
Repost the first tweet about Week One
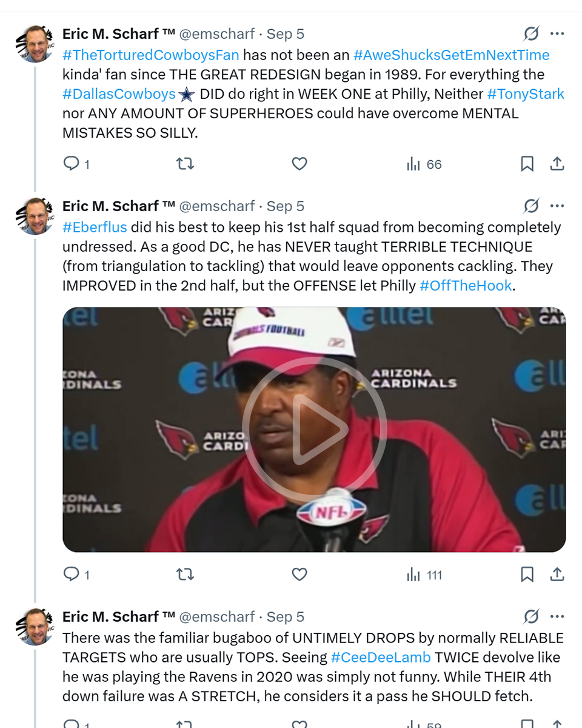[x=185, y=164]
